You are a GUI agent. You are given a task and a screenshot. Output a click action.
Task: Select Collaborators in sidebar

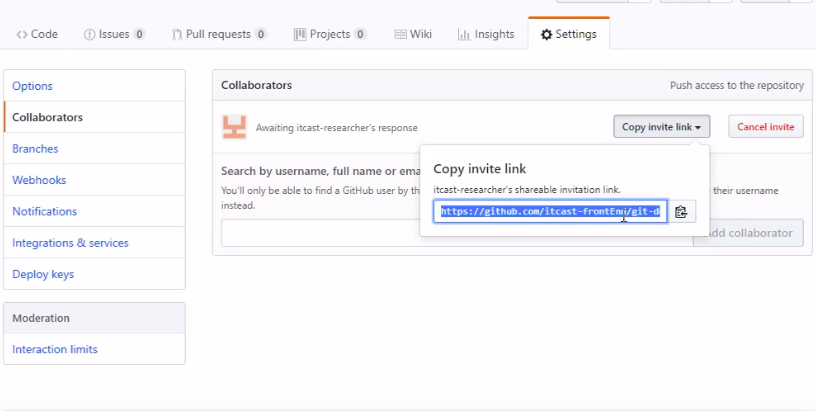coord(94,117)
